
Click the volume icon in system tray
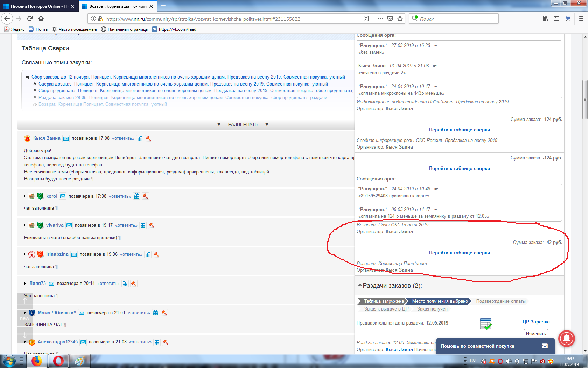pos(509,361)
